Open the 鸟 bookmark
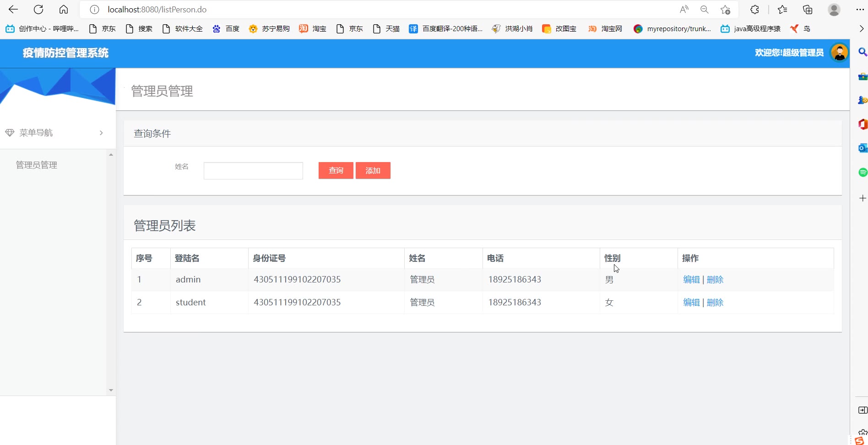Viewport: 868px width, 445px height. [800, 29]
